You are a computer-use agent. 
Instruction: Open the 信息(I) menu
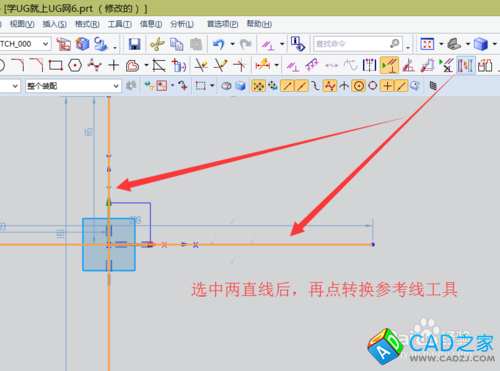[x=151, y=24]
